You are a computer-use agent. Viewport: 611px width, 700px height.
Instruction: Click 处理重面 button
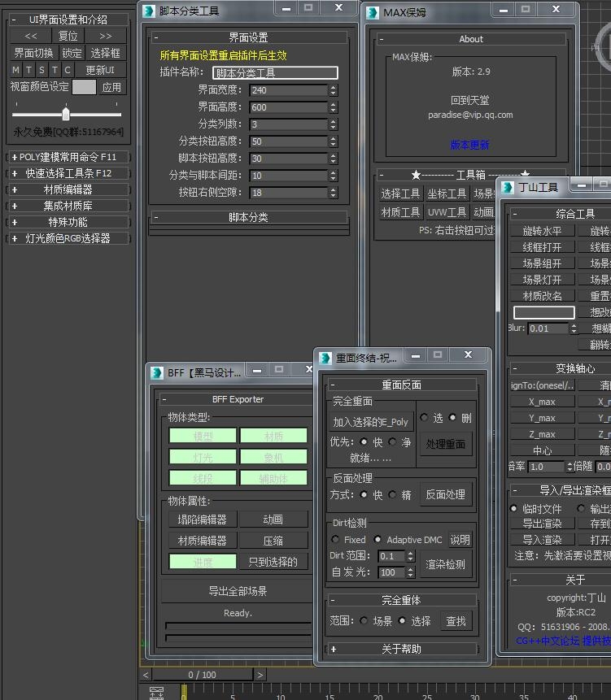445,444
